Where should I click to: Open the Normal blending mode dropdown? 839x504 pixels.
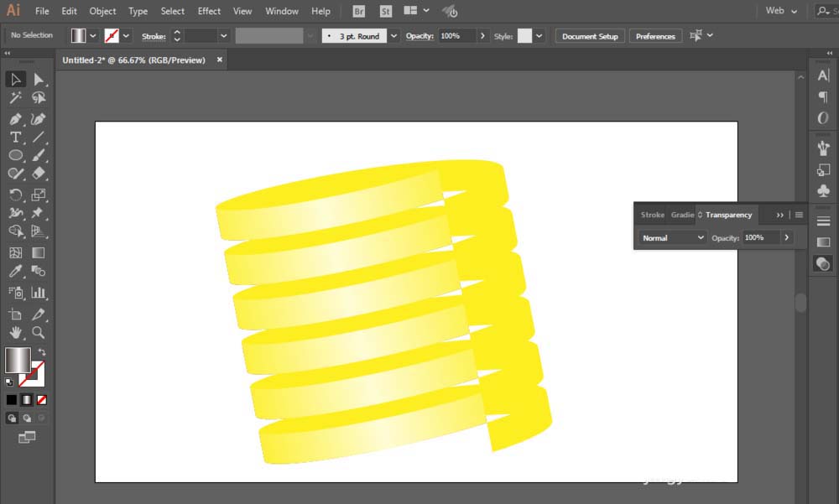point(673,237)
